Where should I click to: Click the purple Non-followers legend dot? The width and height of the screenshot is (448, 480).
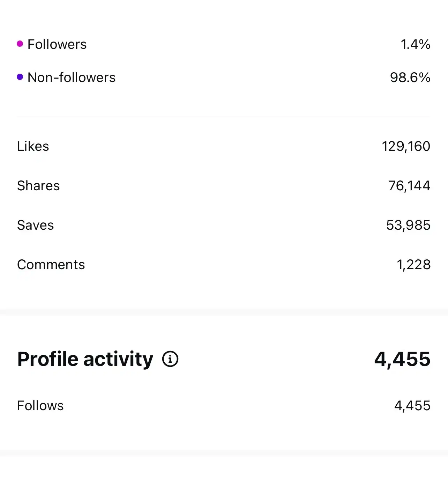click(x=20, y=77)
